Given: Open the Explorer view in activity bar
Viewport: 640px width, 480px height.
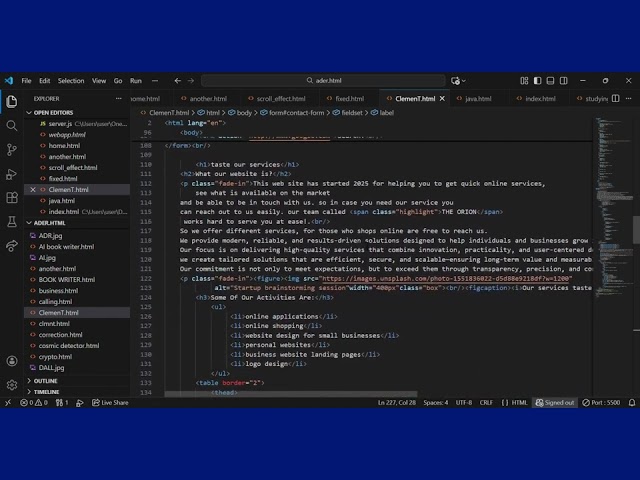Looking at the screenshot, I should point(11,101).
